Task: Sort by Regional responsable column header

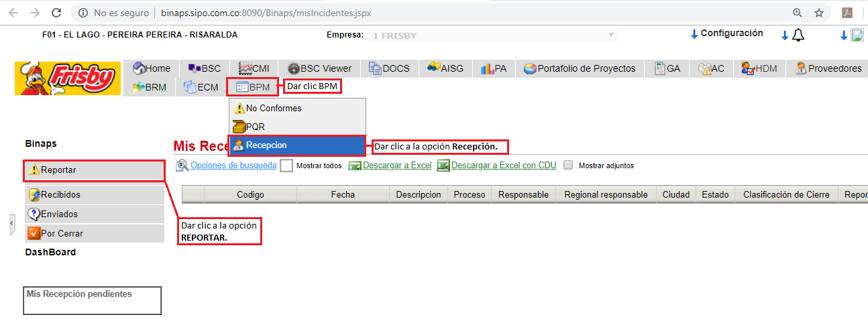Action: point(606,194)
